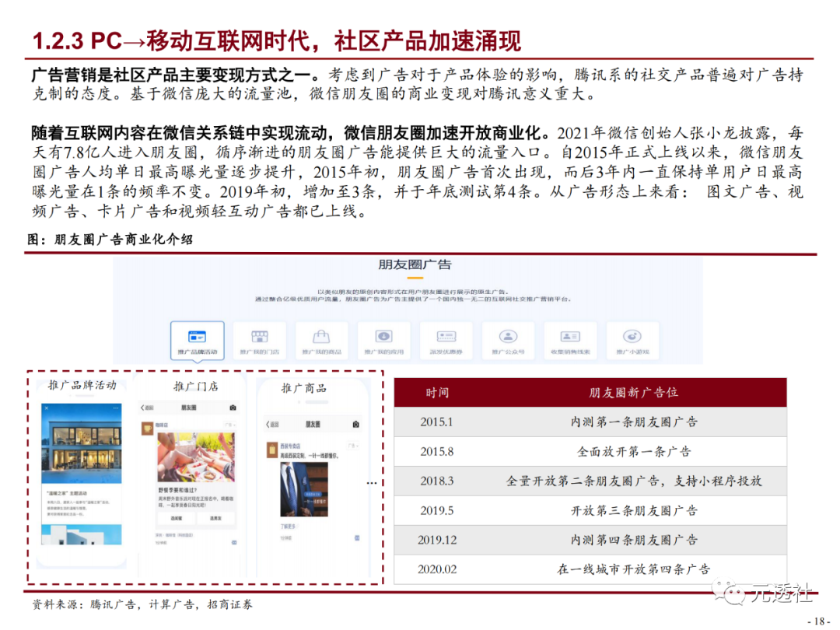Click comment icon under 咖啡店 post

click(x=233, y=543)
